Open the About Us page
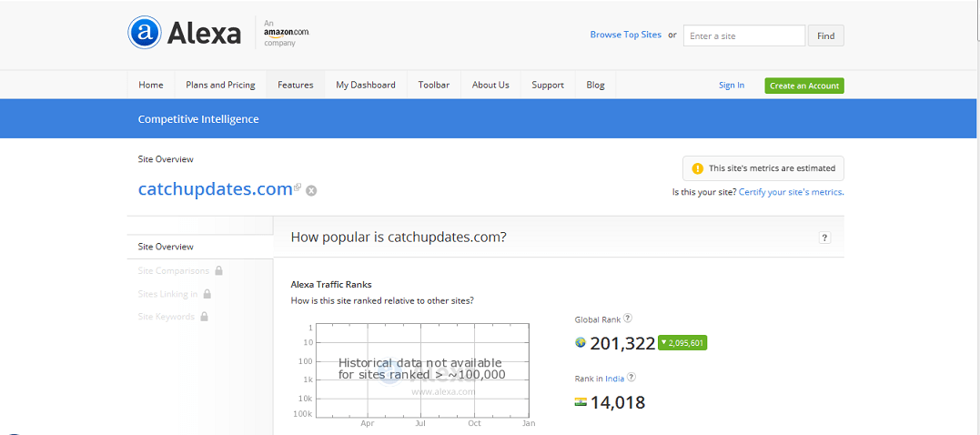The width and height of the screenshot is (980, 435). pyautogui.click(x=490, y=85)
